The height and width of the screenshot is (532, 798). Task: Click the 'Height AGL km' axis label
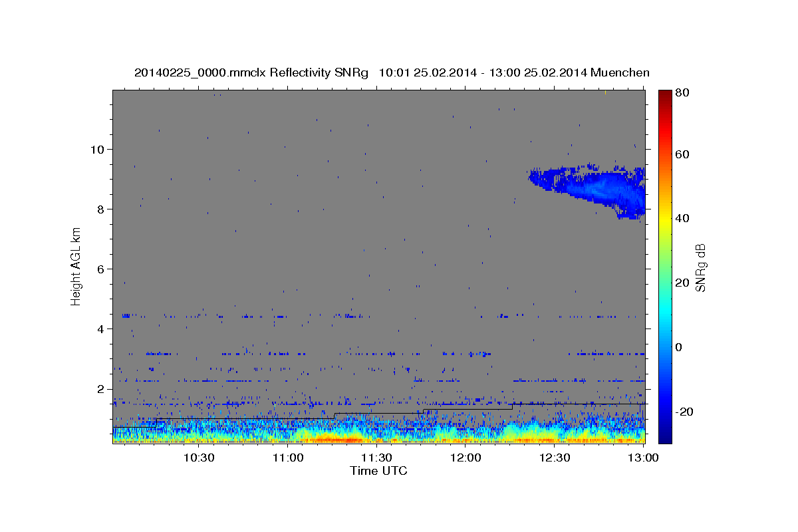pyautogui.click(x=76, y=265)
